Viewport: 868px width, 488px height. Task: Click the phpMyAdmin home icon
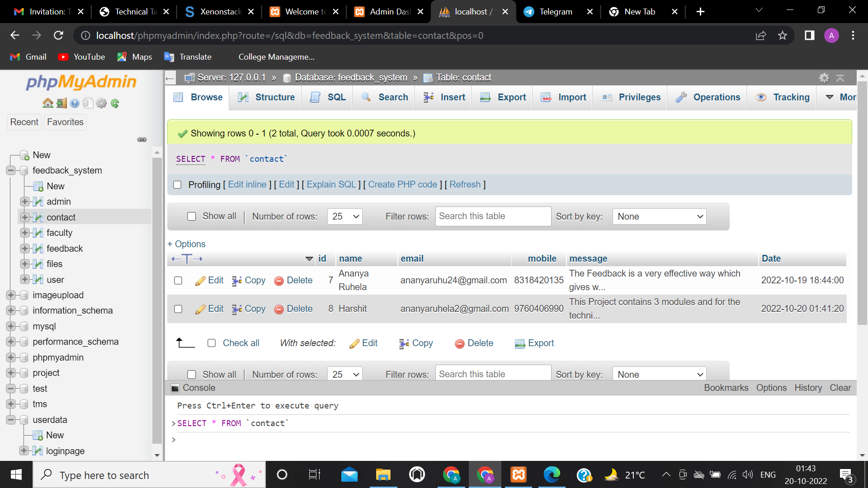(x=47, y=103)
